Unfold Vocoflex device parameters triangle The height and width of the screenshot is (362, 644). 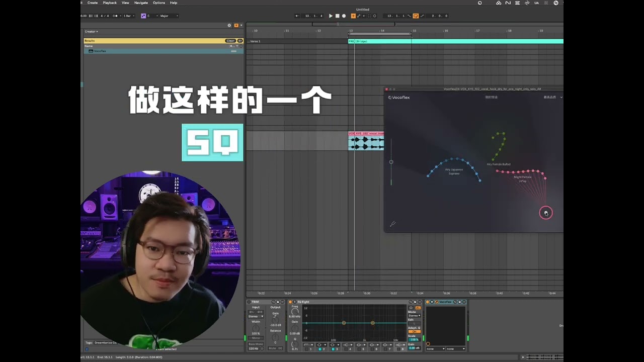(432, 302)
